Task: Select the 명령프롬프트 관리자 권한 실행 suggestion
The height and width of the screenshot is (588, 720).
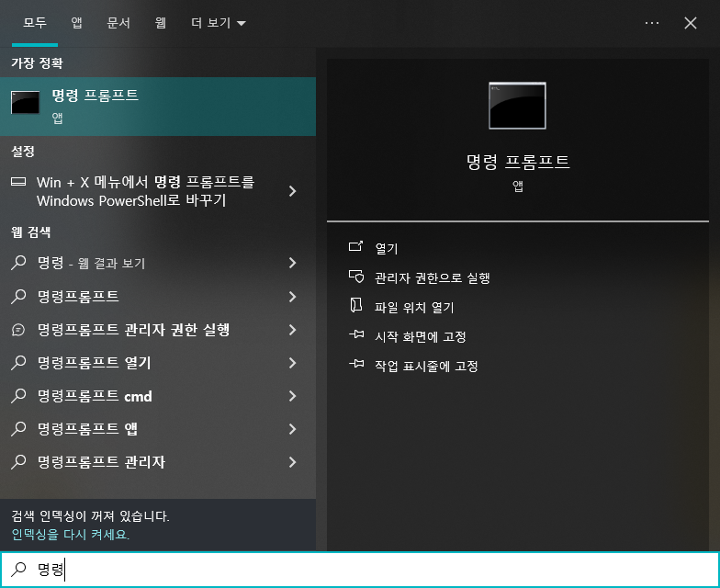Action: (158, 329)
